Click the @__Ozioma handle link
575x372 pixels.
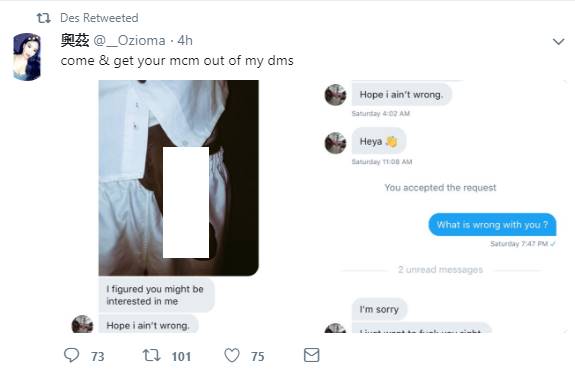coord(129,40)
